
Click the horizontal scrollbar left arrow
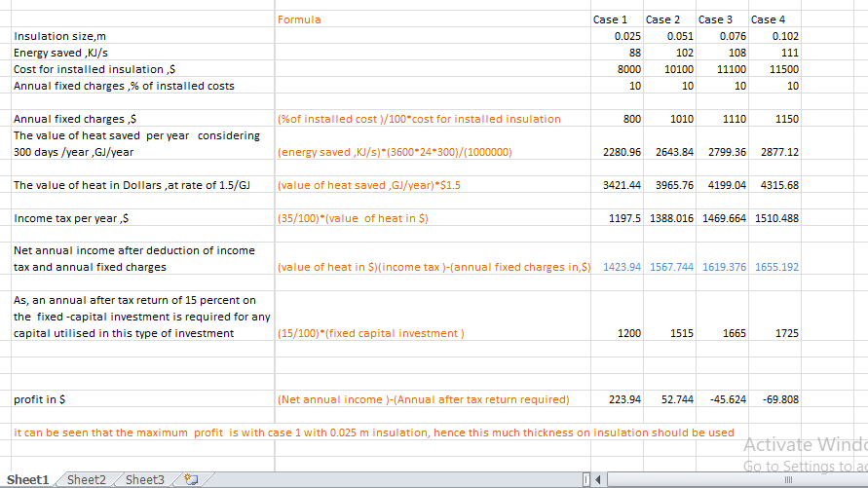[x=600, y=479]
